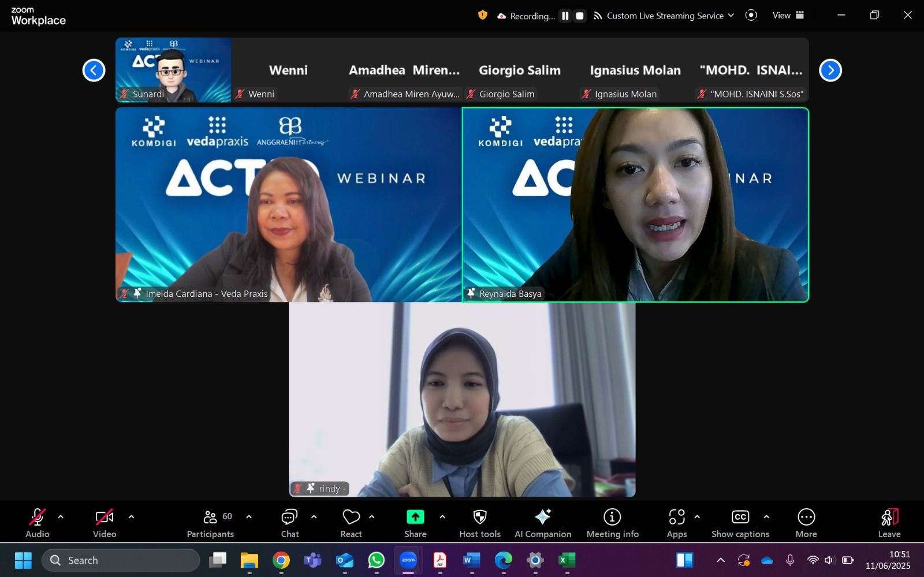
Task: Click the encryption shield icon
Action: (x=483, y=16)
